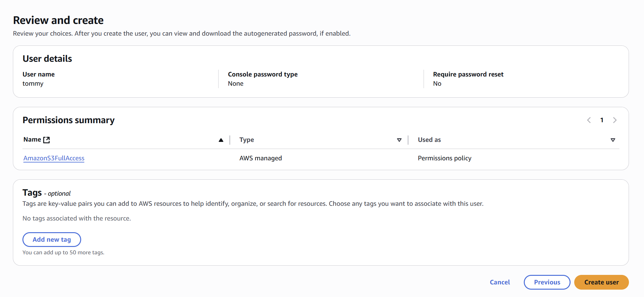Click the Add new tag button

coord(52,240)
